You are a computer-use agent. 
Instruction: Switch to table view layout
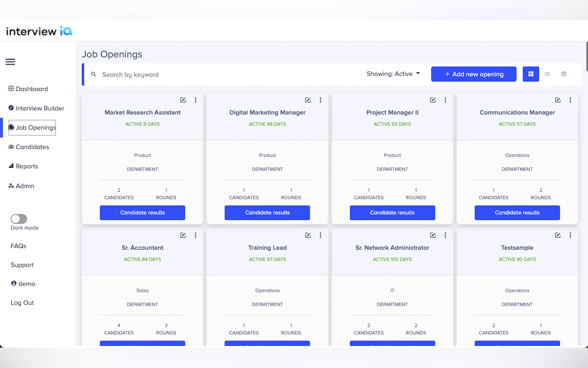click(x=563, y=74)
